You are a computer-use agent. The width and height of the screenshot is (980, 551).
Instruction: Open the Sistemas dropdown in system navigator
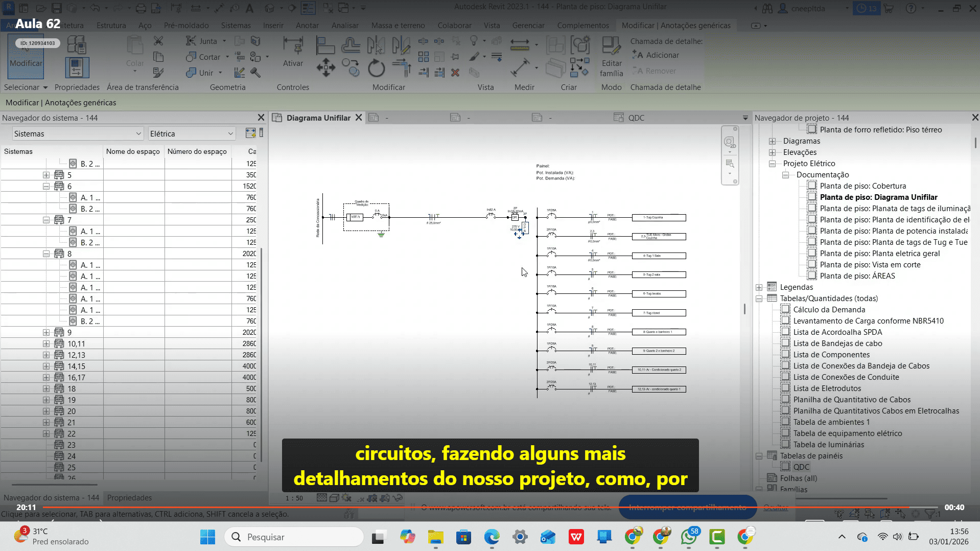click(x=77, y=134)
